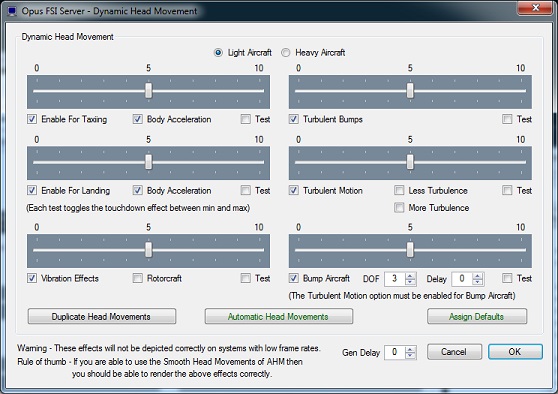This screenshot has height=394, width=558.
Task: Close the Dynamic Head Movement window
Action: [535, 8]
